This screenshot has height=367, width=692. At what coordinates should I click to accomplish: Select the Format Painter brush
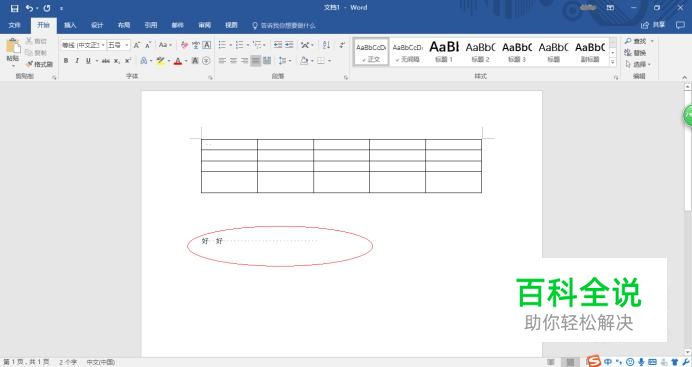coord(30,64)
